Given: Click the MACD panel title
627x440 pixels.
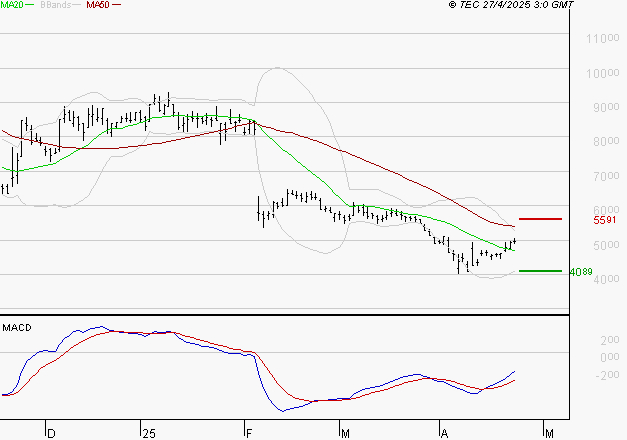Looking at the screenshot, I should coord(17,327).
